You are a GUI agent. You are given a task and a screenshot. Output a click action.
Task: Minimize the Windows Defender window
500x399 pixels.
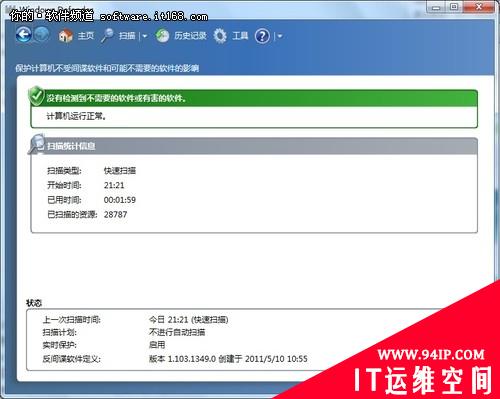tap(436, 7)
